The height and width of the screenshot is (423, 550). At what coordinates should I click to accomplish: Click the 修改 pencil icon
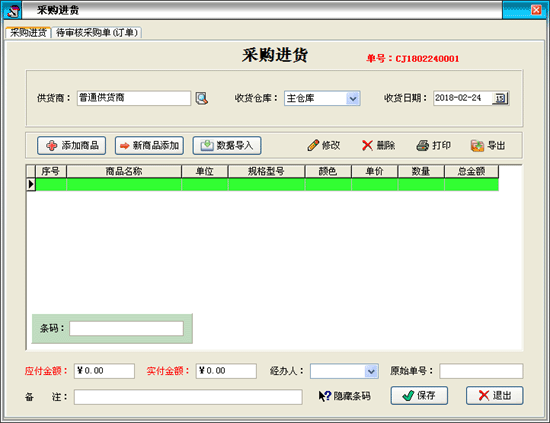click(x=313, y=145)
